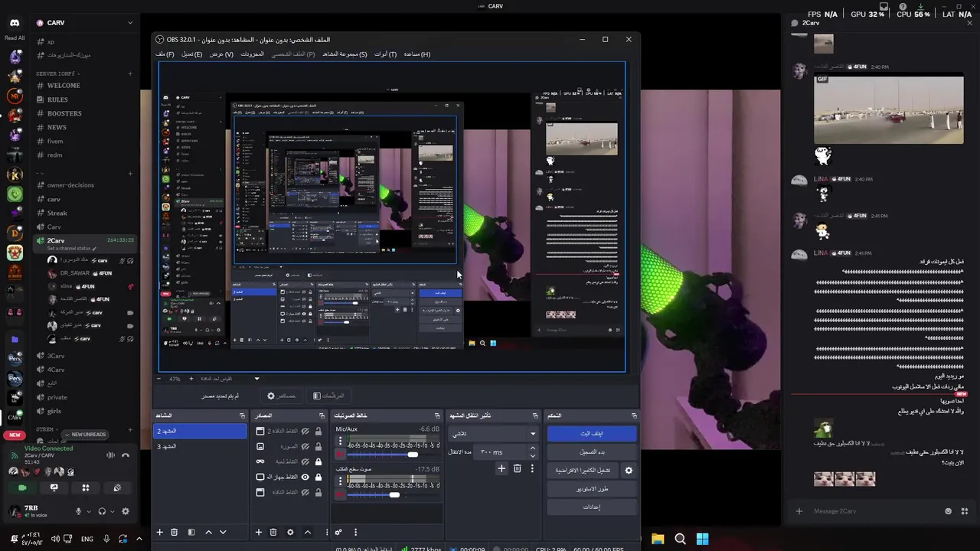This screenshot has height=551, width=980.
Task: Show the image source الصورة
Action: (x=305, y=446)
